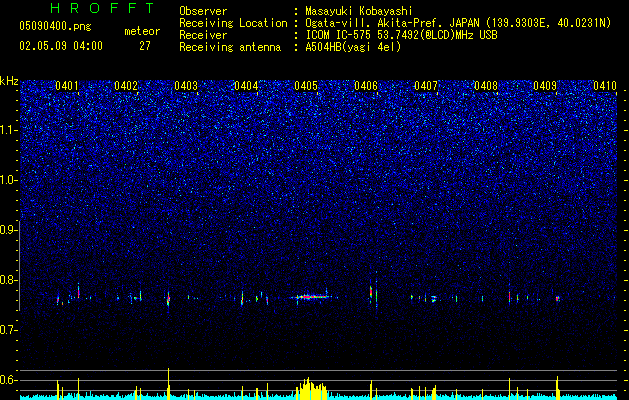
Task: Click the 1.0 kHz axis label
Action: [x=8, y=180]
